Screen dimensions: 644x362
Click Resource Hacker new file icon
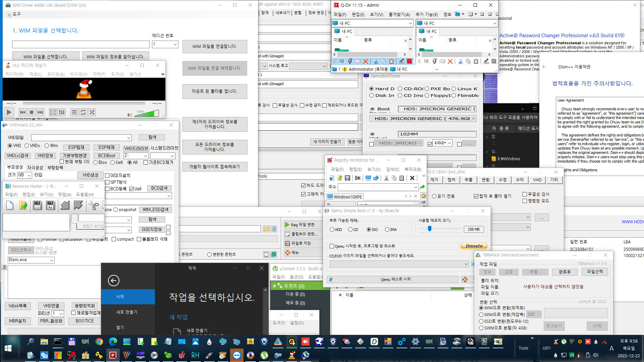coord(10,205)
